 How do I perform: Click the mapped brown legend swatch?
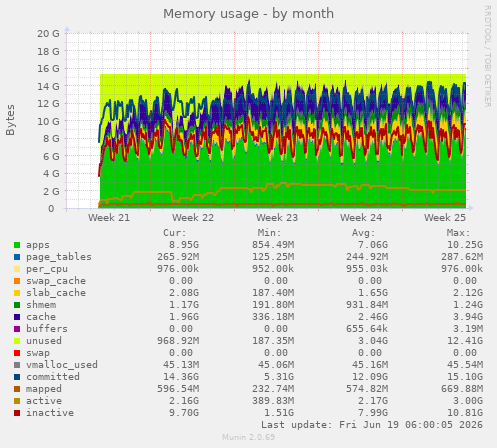17,389
